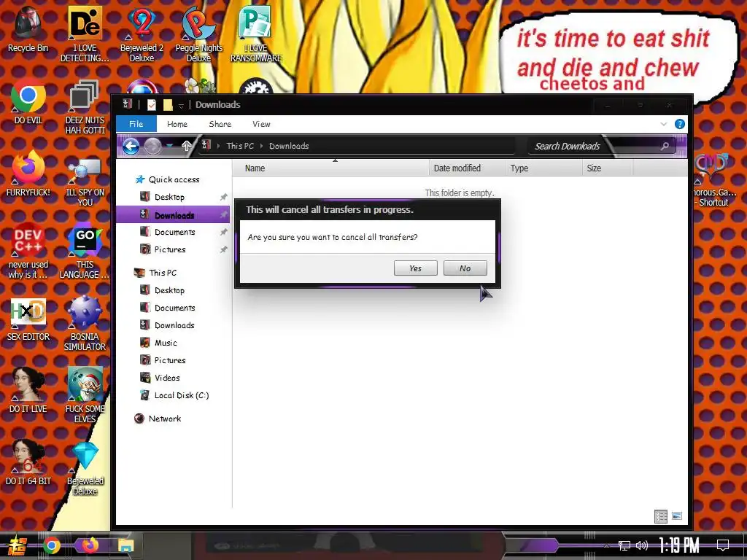Select the BOSNIA SIMULATOR mine icon
747x560 pixels.
click(x=85, y=324)
